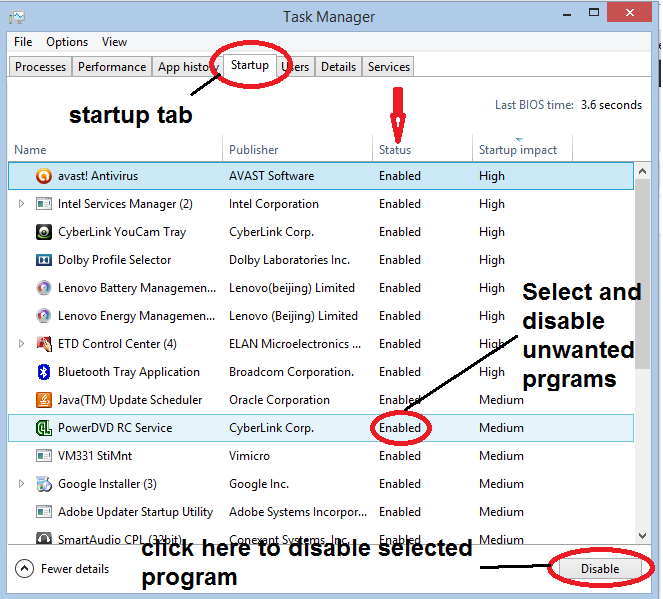Select the avast! Antivirus name text
663x599 pixels.
tap(98, 176)
